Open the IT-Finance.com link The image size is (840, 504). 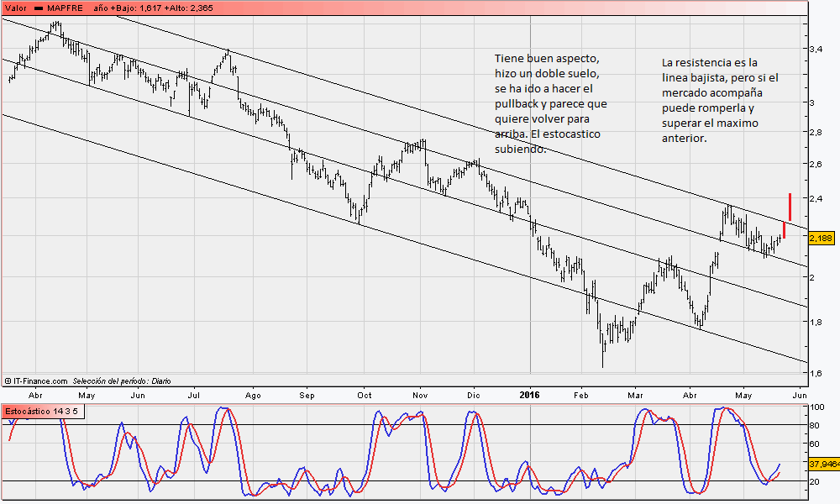point(40,381)
